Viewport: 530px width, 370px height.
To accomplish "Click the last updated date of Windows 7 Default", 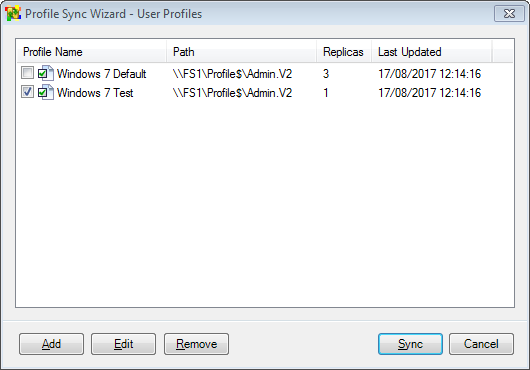I will 429,74.
